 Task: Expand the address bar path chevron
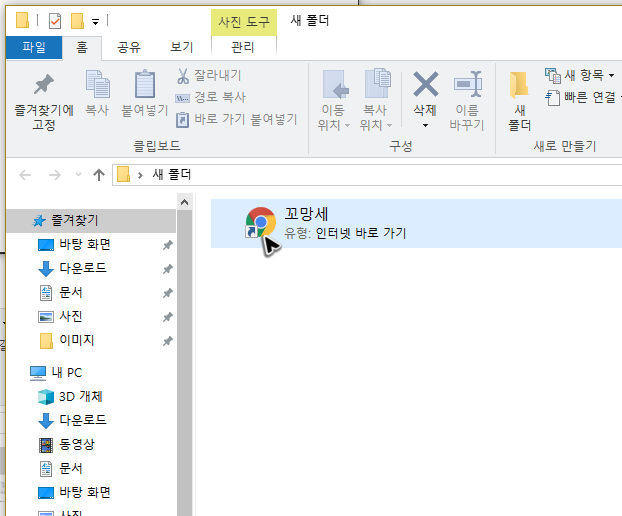(140, 175)
